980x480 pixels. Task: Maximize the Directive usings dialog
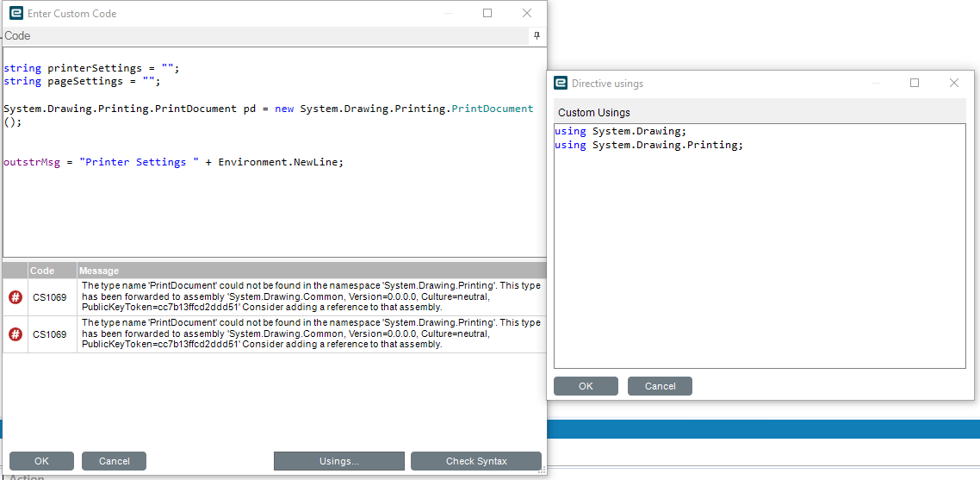click(x=915, y=84)
